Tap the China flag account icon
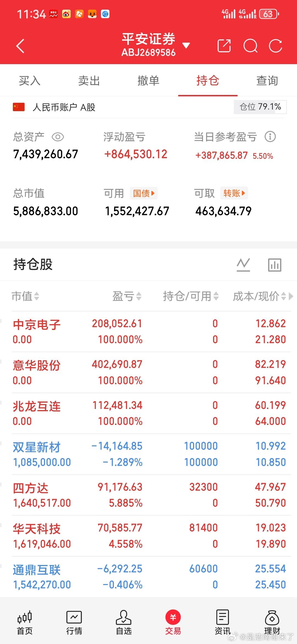The height and width of the screenshot is (644, 297). 19,107
